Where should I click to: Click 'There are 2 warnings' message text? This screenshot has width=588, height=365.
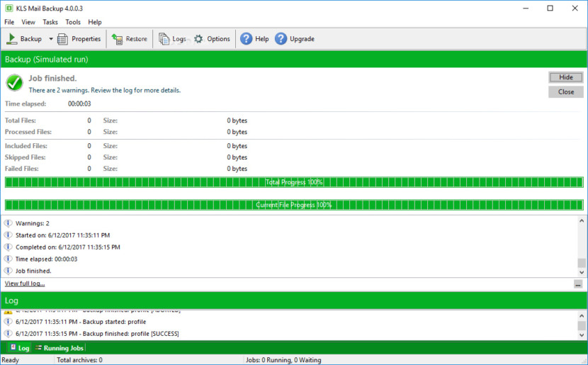[105, 91]
